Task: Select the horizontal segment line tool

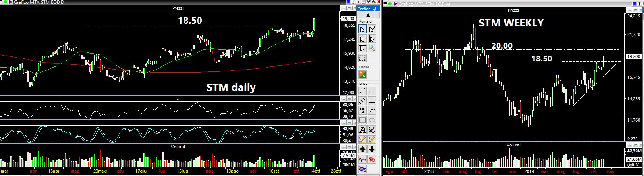Action: pyautogui.click(x=372, y=91)
